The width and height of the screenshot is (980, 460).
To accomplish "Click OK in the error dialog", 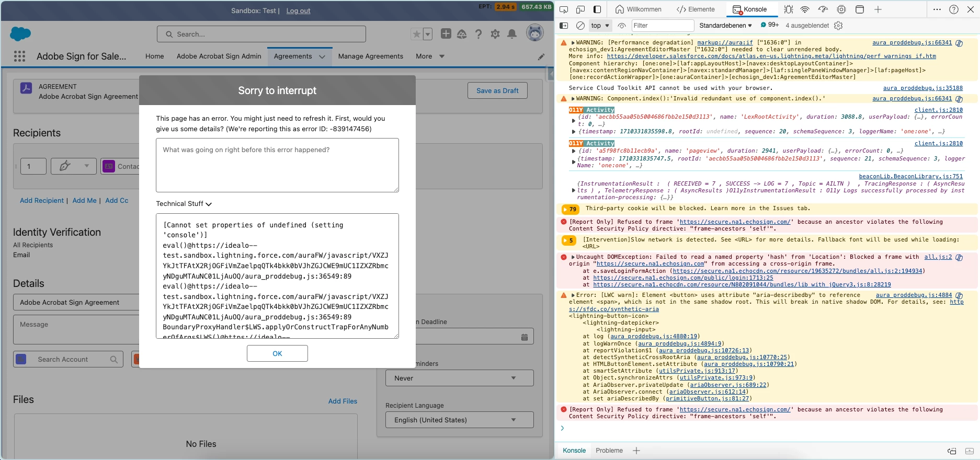I will pos(277,353).
